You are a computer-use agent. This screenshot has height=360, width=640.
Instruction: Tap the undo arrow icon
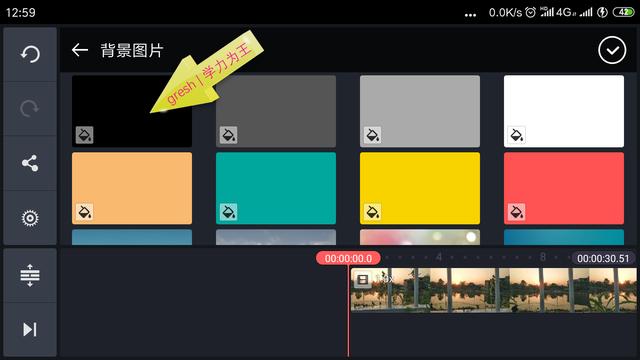[30, 54]
